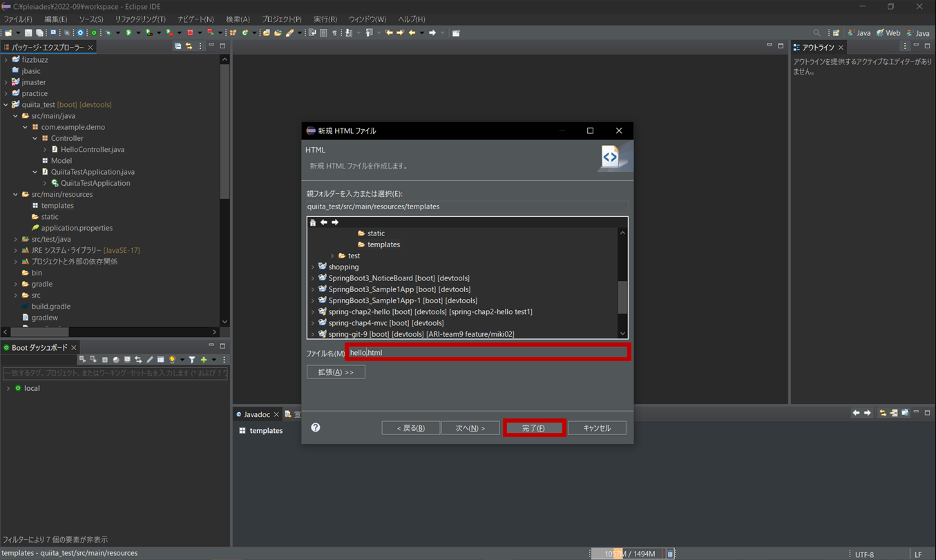Viewport: 936px width, 560px height.
Task: Click Collapse All in Package Explorer
Action: pos(178,46)
